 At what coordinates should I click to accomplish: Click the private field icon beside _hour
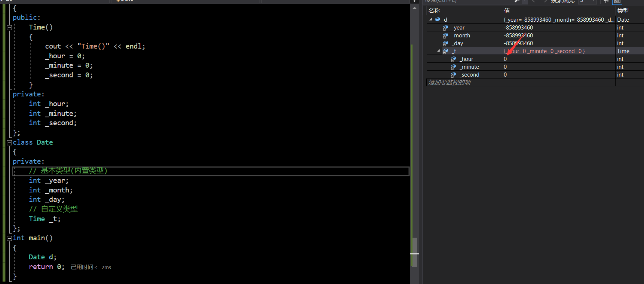tap(453, 59)
